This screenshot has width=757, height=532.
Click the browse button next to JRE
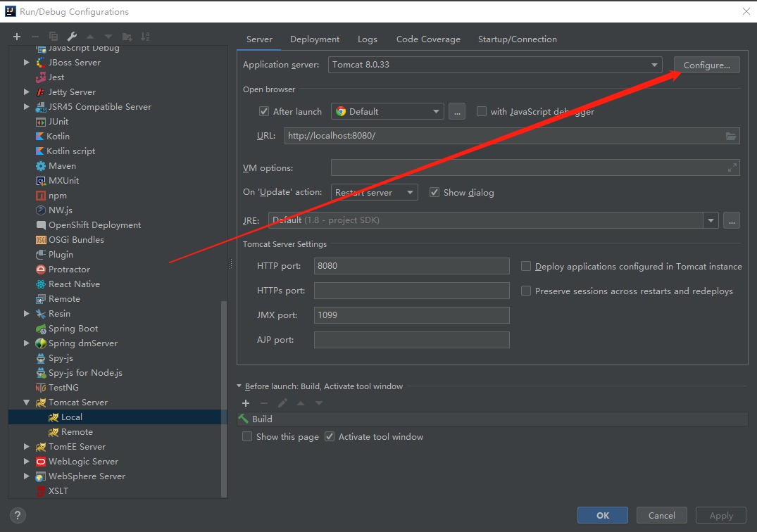(x=732, y=220)
